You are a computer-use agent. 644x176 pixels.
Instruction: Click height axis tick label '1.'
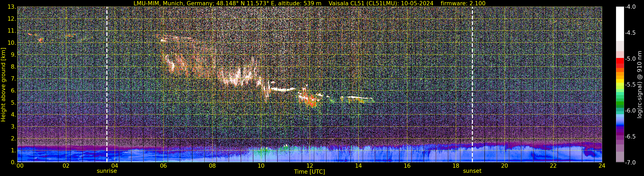click(13, 150)
